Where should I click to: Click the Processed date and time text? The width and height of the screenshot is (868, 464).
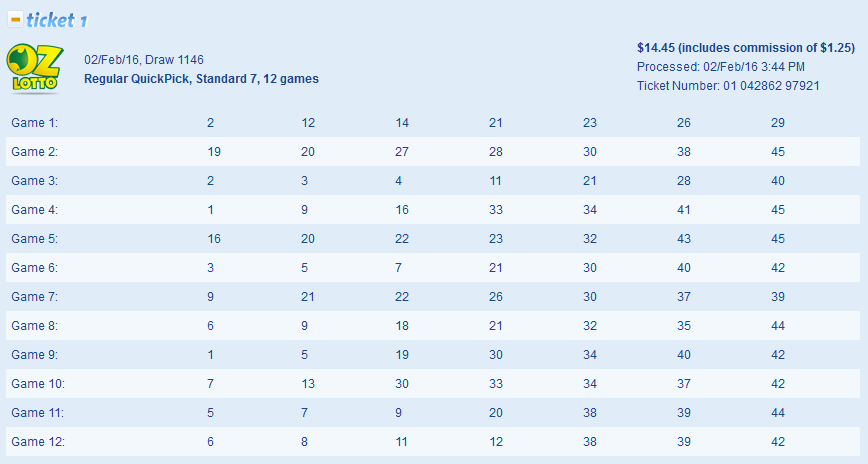point(720,67)
